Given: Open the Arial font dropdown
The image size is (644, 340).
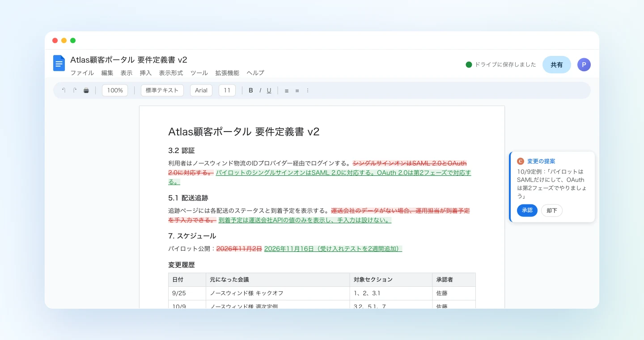Looking at the screenshot, I should [201, 90].
